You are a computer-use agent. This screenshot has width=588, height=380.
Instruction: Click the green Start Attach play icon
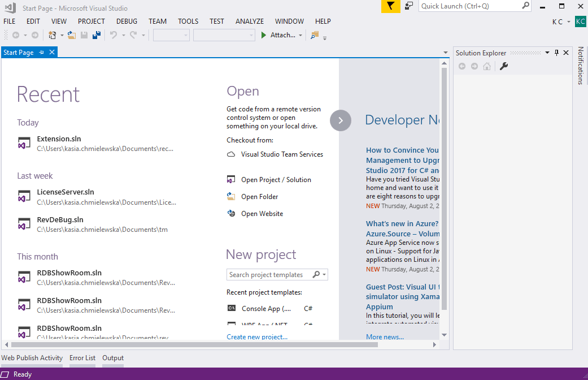click(264, 35)
